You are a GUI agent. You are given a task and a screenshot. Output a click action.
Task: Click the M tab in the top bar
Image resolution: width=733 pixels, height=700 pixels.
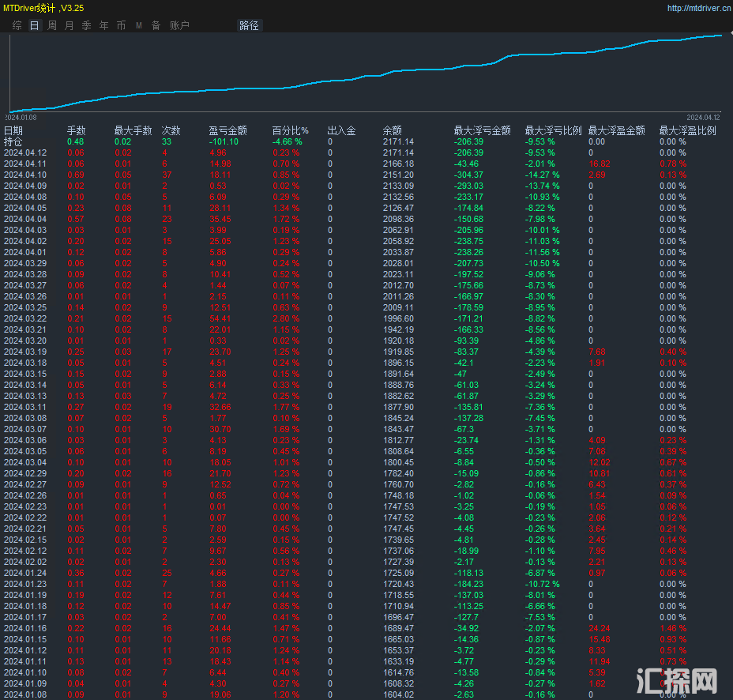(x=139, y=25)
